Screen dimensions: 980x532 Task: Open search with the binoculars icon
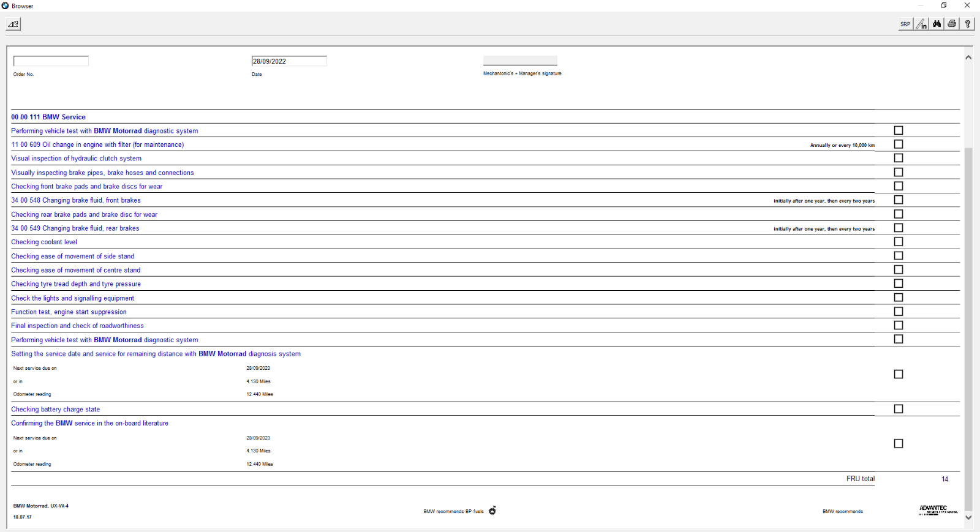937,24
